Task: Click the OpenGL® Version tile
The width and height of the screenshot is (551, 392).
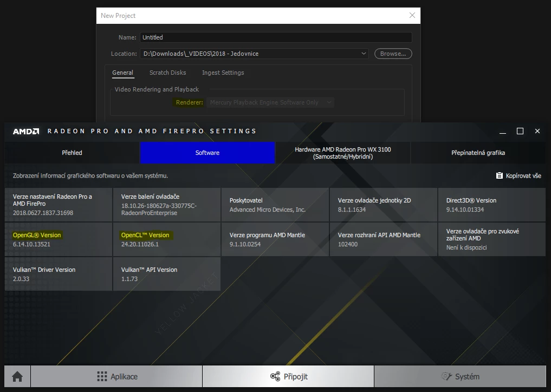Action: [59, 239]
